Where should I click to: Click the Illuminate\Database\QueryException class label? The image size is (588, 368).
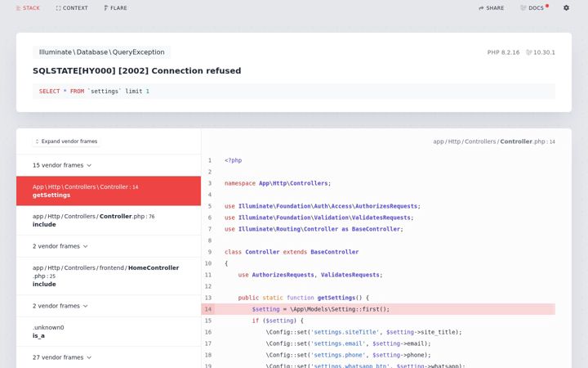[x=101, y=52]
